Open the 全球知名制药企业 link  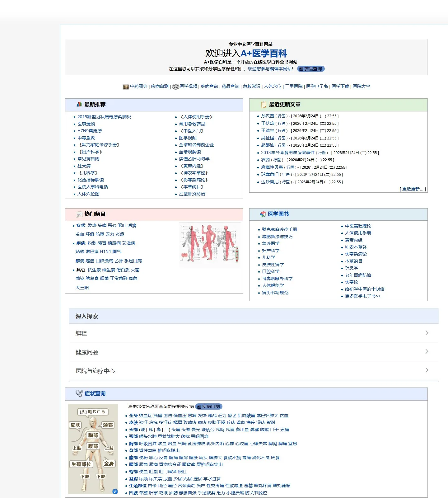tap(196, 145)
